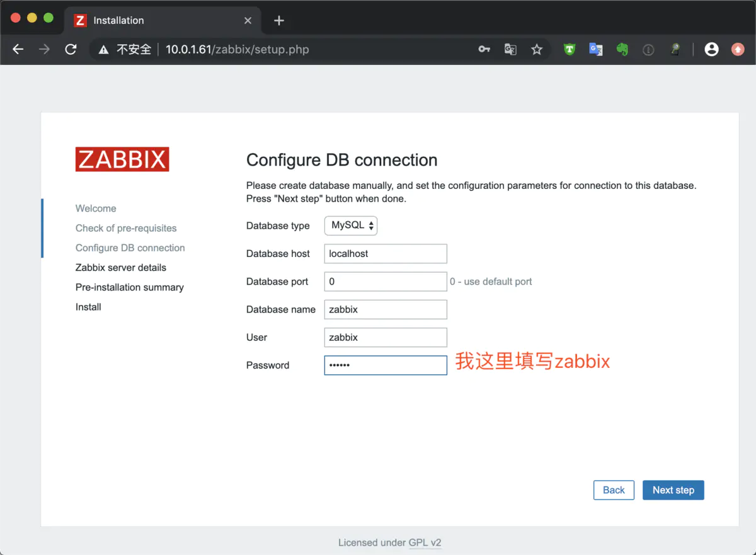
Task: Click the Zabbix favicon on the tab
Action: (80, 20)
